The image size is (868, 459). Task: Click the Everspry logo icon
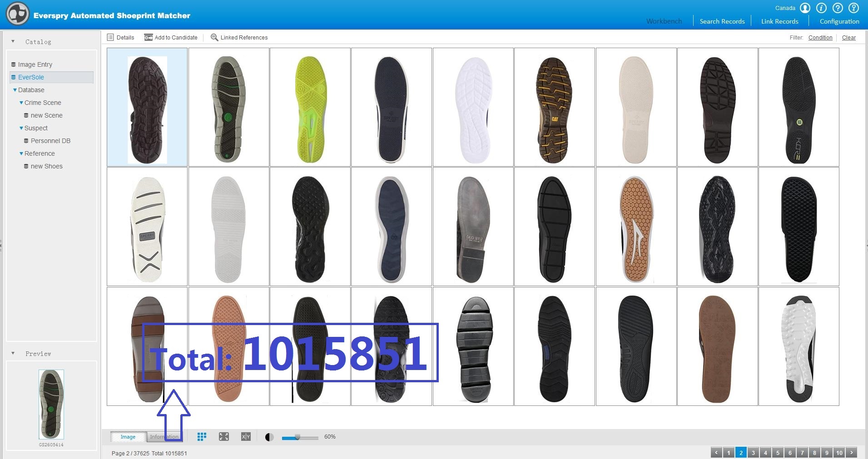pos(18,14)
